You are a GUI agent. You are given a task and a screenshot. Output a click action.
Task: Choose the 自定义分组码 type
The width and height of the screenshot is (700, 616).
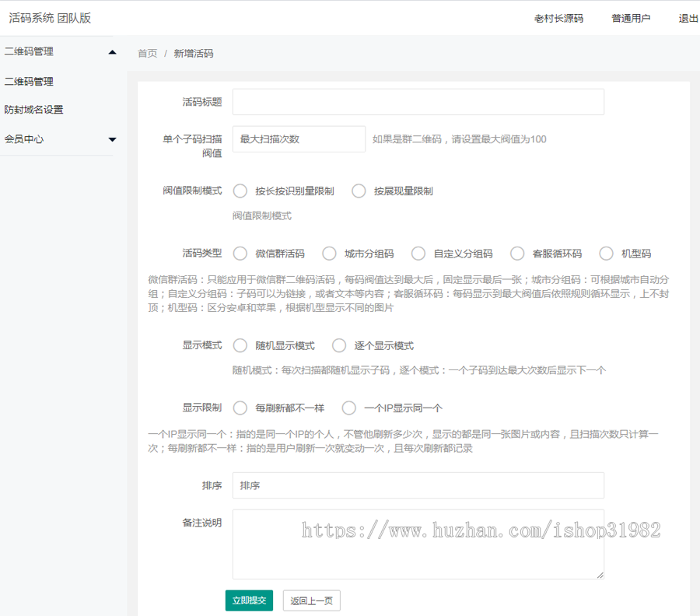tap(418, 253)
